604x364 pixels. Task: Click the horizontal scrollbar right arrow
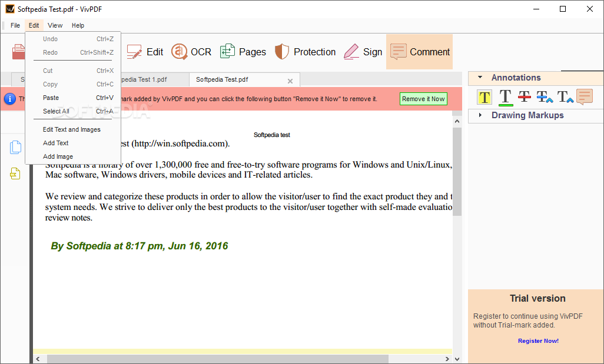(x=447, y=359)
